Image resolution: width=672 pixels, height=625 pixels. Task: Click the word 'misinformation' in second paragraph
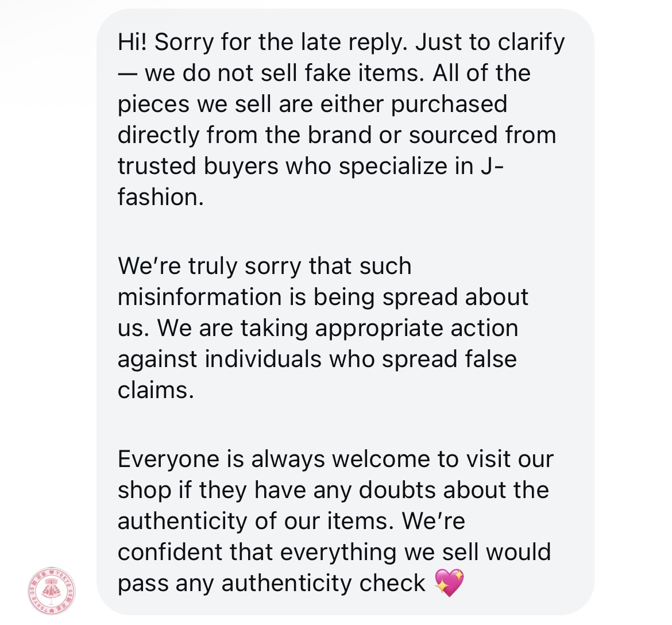[x=199, y=296]
